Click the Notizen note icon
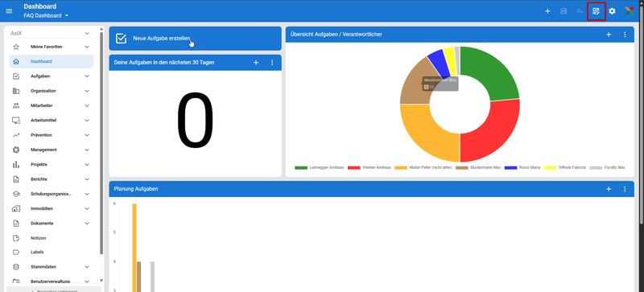 pos(16,238)
